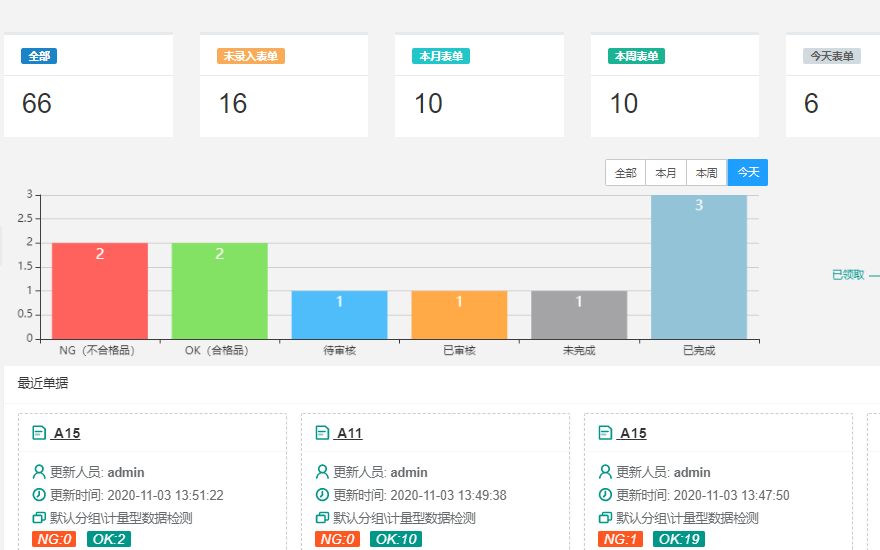Click the user icon in the A11 card
Viewport: 880px width, 550px height.
323,472
